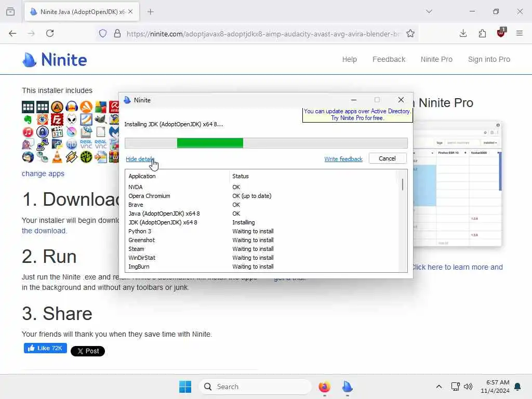The height and width of the screenshot is (399, 532).
Task: Click the AVG four-color icon
Action: 101,107
